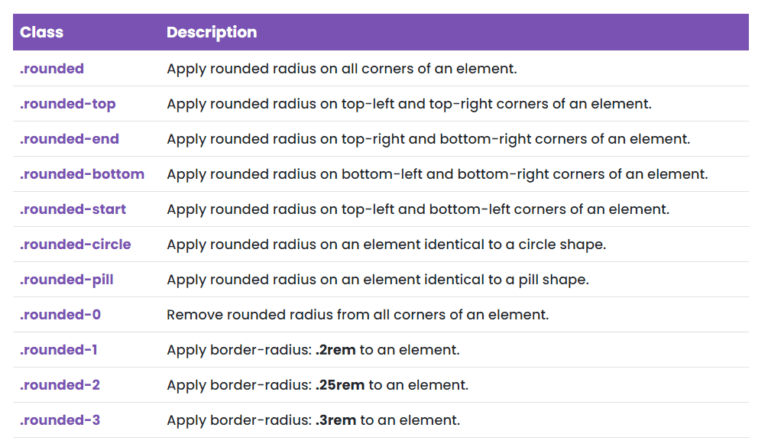Click the Class column header
768x447 pixels.
click(42, 32)
